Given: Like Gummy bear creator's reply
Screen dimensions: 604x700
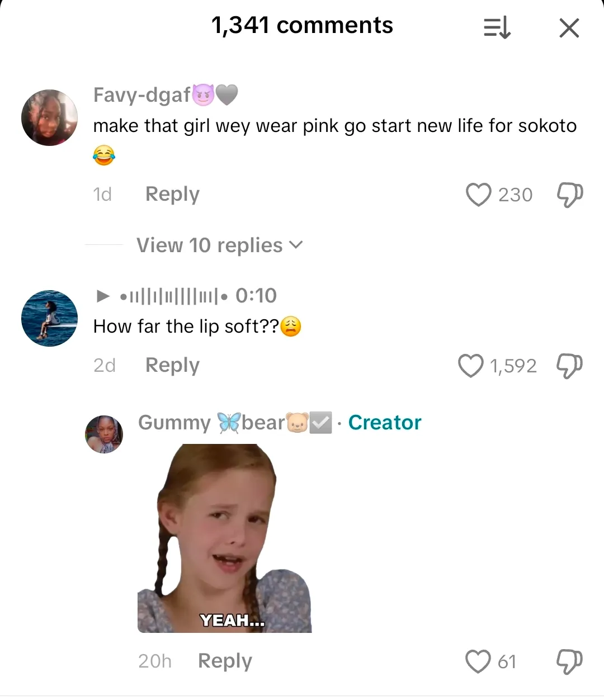Looking at the screenshot, I should (x=478, y=661).
